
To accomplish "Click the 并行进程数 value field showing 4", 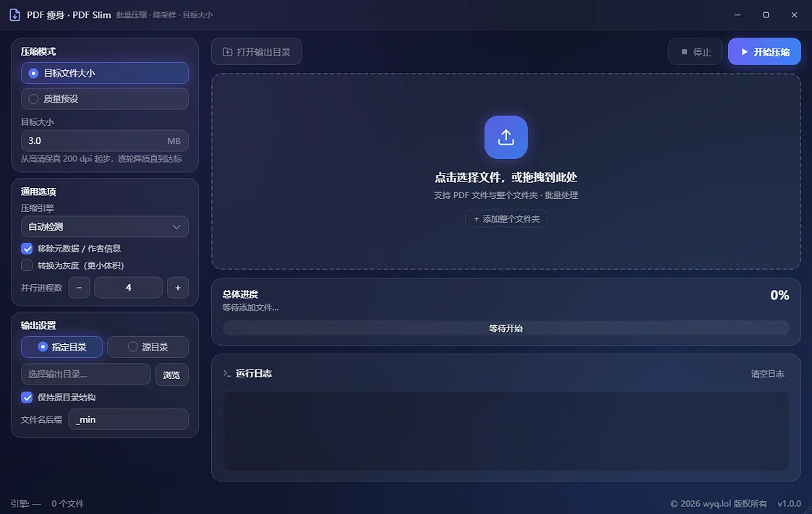I will 129,287.
